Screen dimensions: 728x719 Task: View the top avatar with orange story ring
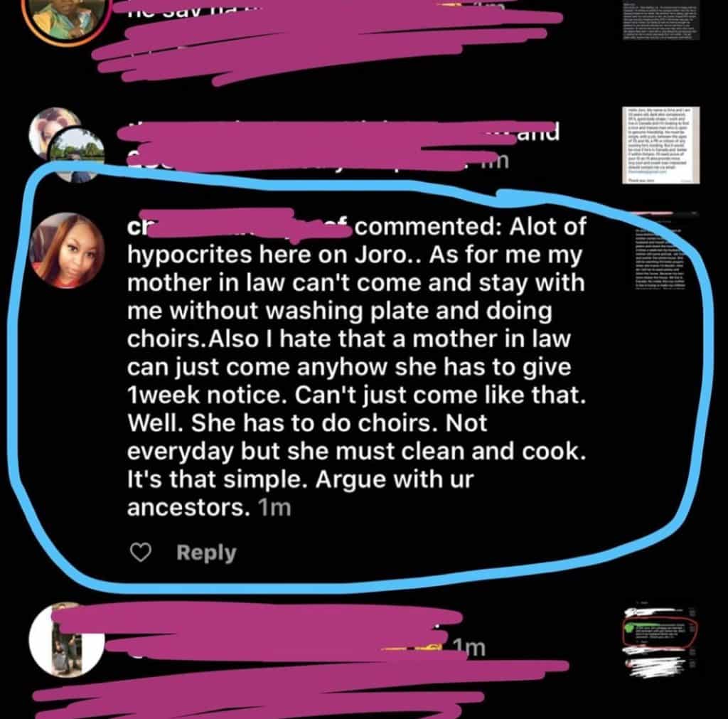point(66,18)
